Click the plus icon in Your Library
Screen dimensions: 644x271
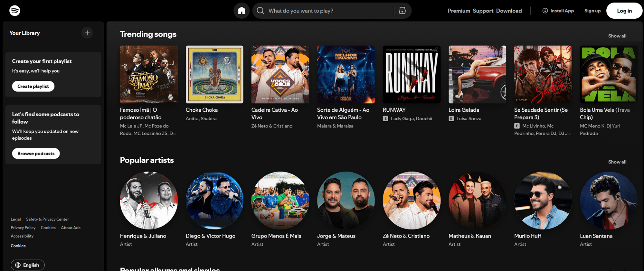point(87,33)
